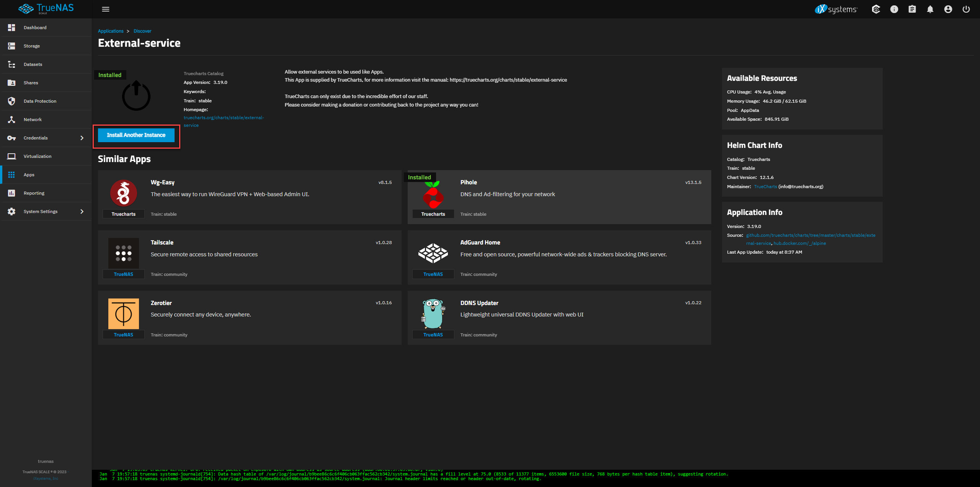The image size is (980, 487).
Task: Expand the Credentials submenu chevron
Action: click(82, 138)
